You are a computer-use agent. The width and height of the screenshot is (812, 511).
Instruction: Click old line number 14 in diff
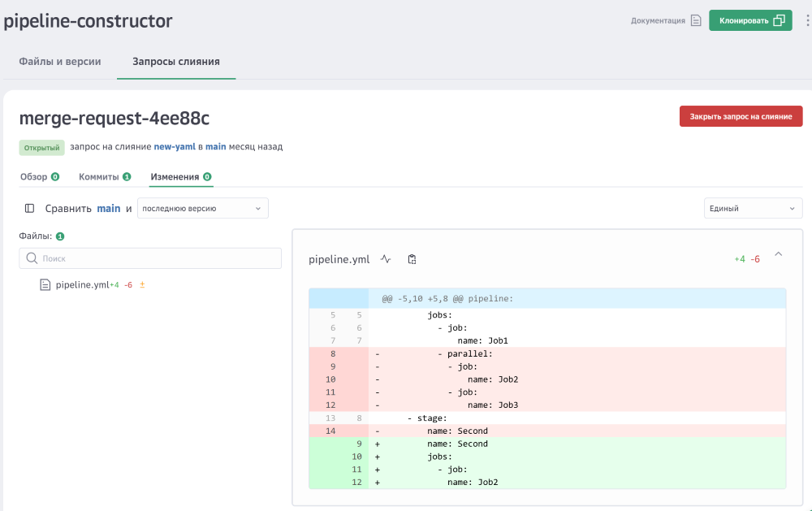330,431
